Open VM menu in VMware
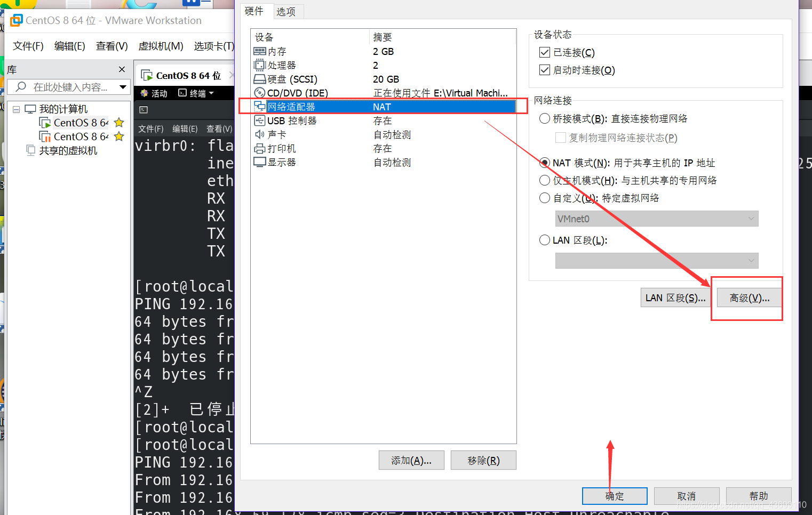This screenshot has height=515, width=812. pyautogui.click(x=161, y=46)
